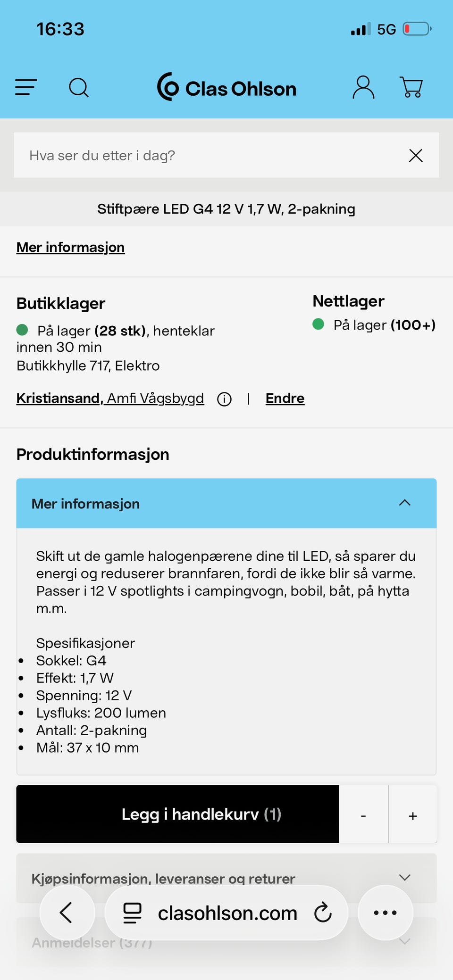The image size is (453, 980).
Task: Click the page reader icon in address bar
Action: point(133,912)
